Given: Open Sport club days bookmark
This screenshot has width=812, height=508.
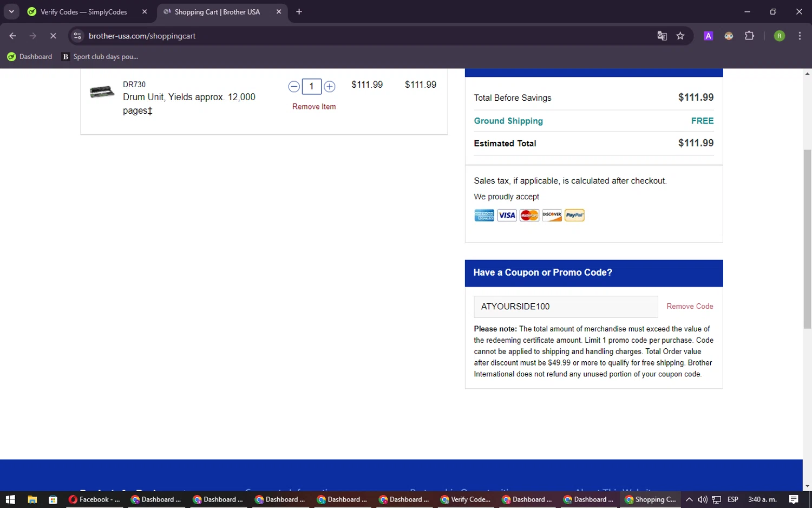Looking at the screenshot, I should (x=100, y=57).
